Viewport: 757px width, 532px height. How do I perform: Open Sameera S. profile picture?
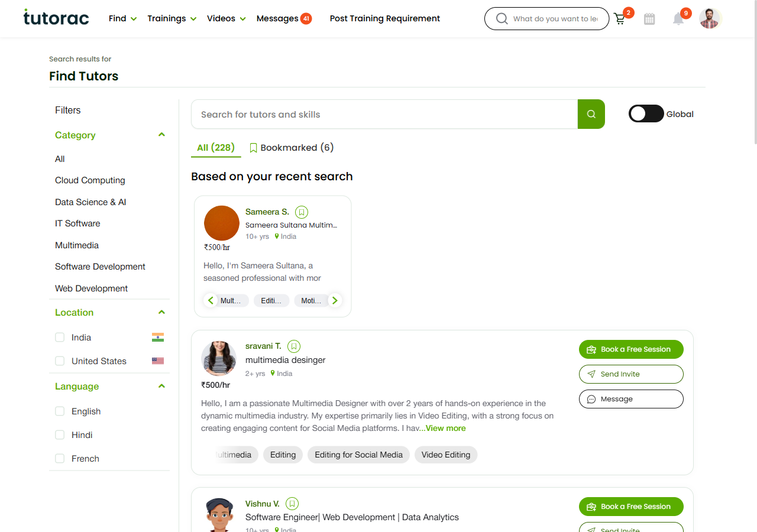pos(222,223)
